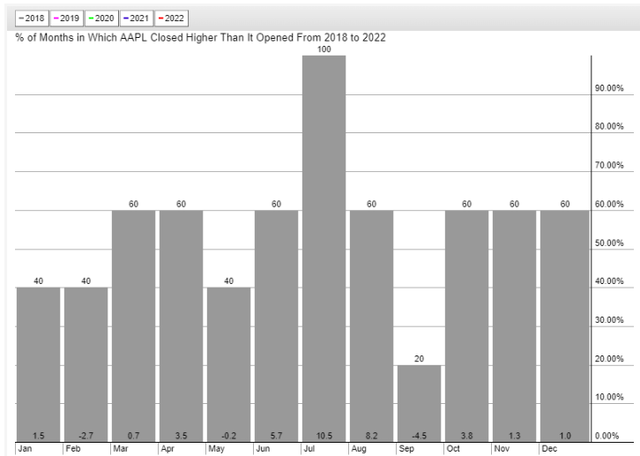This screenshot has width=640, height=456.
Task: Select the December bar with 1.0
Action: pyautogui.click(x=565, y=326)
